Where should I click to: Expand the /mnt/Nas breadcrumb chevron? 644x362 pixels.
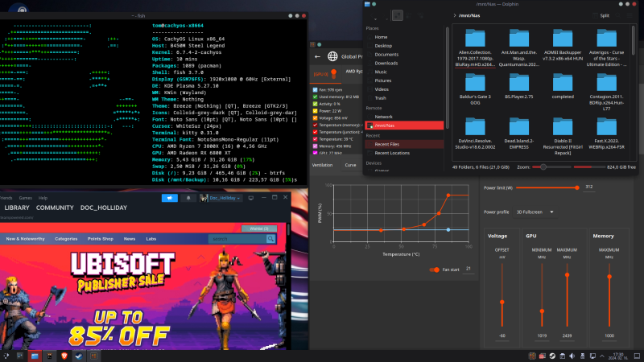pos(455,15)
